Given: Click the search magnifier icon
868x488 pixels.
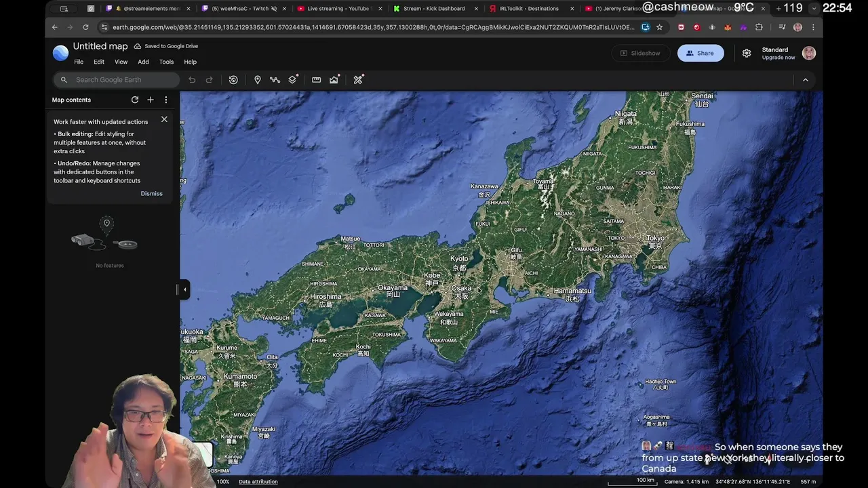Looking at the screenshot, I should click(x=64, y=80).
